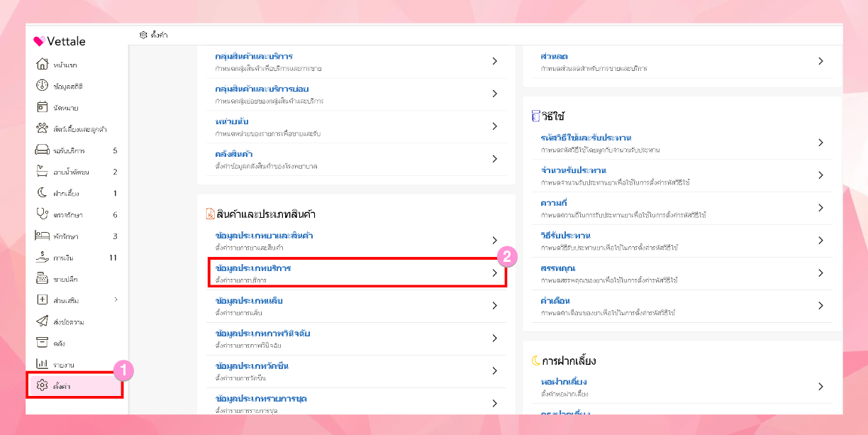This screenshot has height=435, width=868.
Task: Open the paper plane icon (ส่งข้อความ)
Action: click(42, 321)
